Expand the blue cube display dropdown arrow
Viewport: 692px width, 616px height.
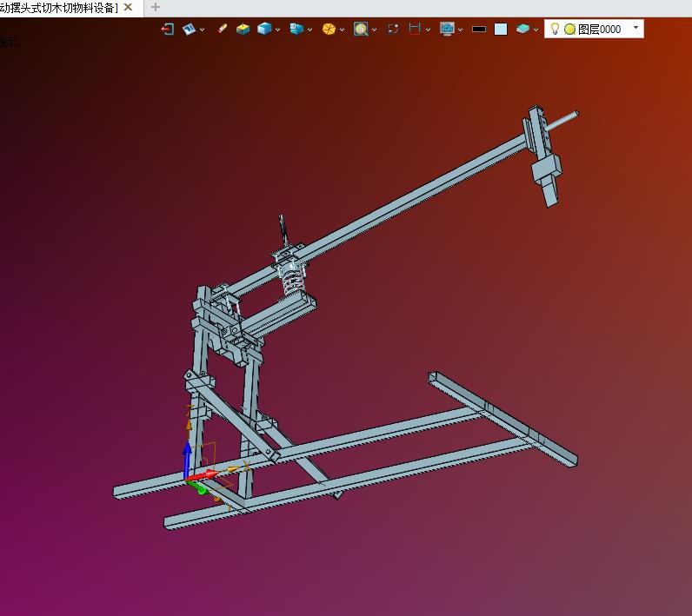click(277, 30)
